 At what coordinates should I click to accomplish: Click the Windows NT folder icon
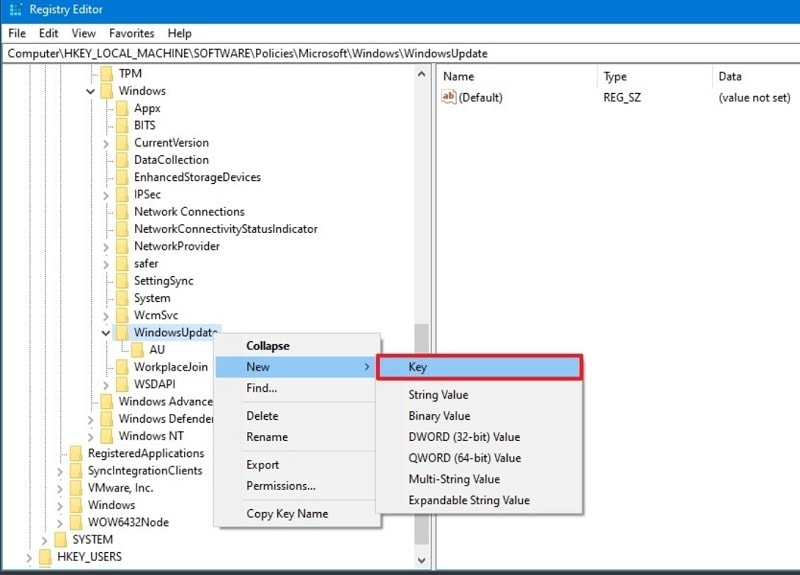tap(107, 436)
